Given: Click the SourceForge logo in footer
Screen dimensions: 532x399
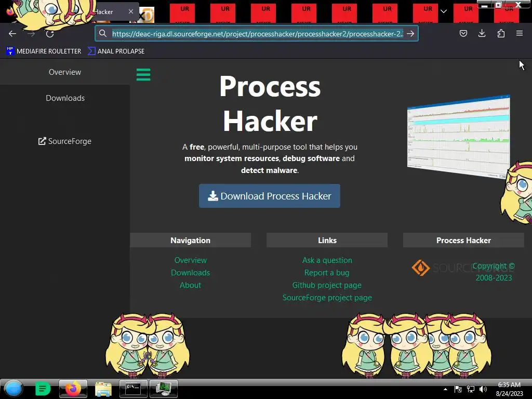Looking at the screenshot, I should pyautogui.click(x=463, y=268).
